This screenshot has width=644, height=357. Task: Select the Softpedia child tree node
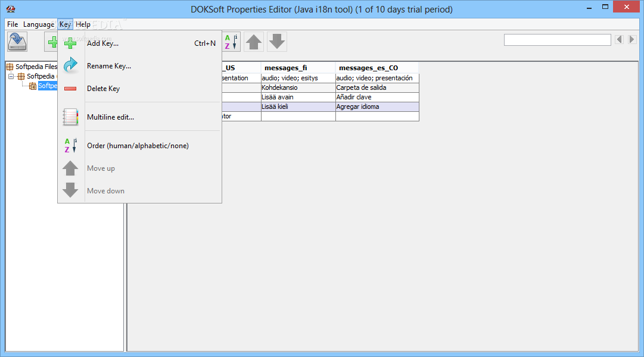(41, 76)
